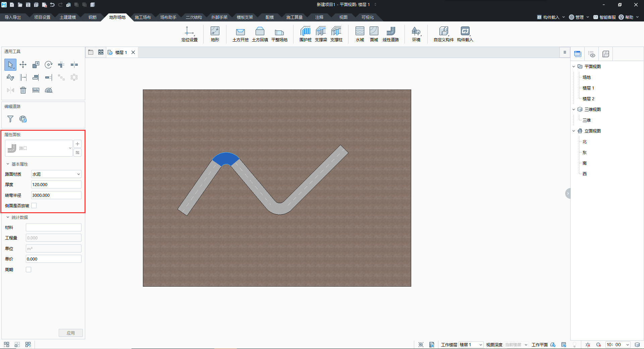The height and width of the screenshot is (349, 644).
Task: Open the 三维 view in tree
Action: [x=587, y=120]
